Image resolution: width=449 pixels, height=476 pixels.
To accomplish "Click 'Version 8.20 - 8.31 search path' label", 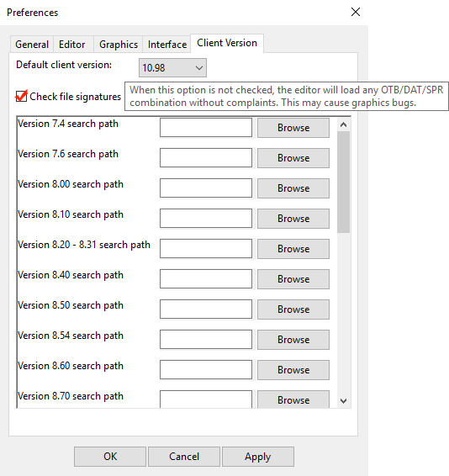I will pyautogui.click(x=84, y=245).
